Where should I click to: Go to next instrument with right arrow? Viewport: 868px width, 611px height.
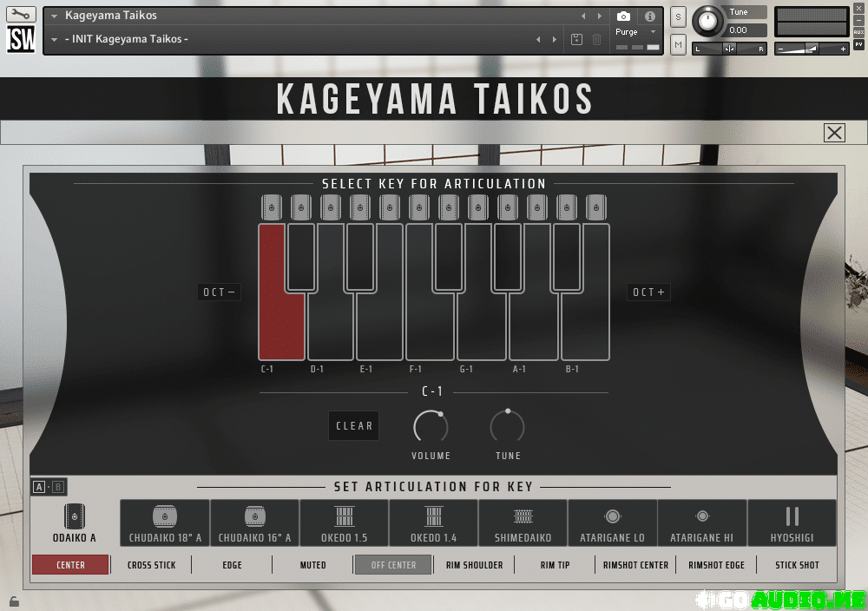coord(600,16)
